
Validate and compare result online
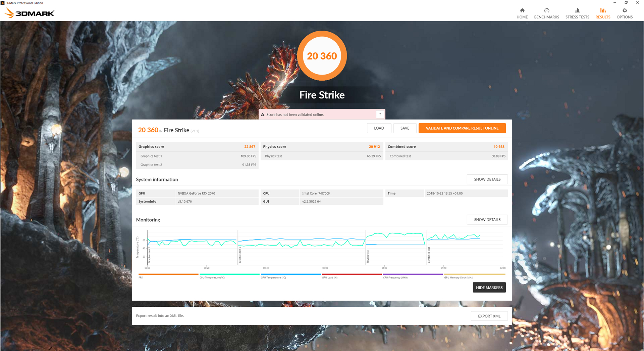point(462,128)
